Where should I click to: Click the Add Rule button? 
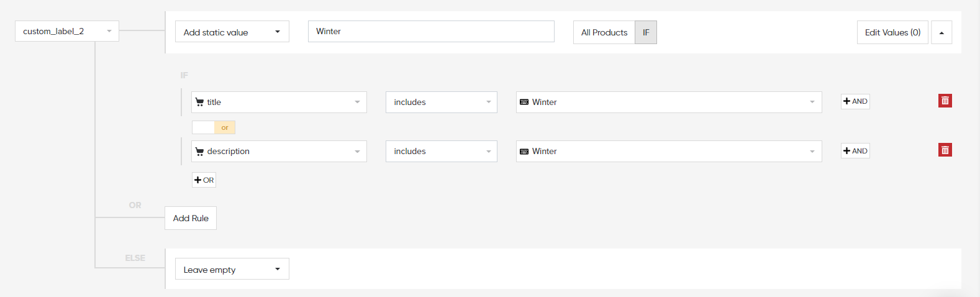191,218
